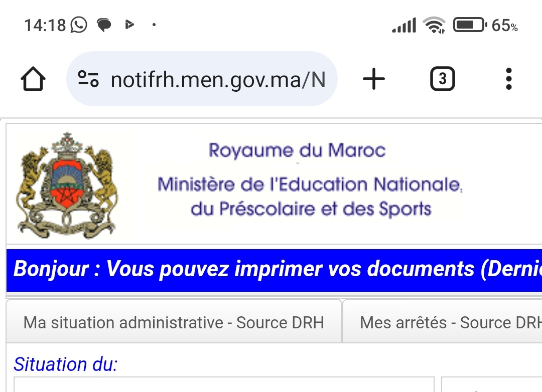Open a new tab with plus icon

click(373, 79)
